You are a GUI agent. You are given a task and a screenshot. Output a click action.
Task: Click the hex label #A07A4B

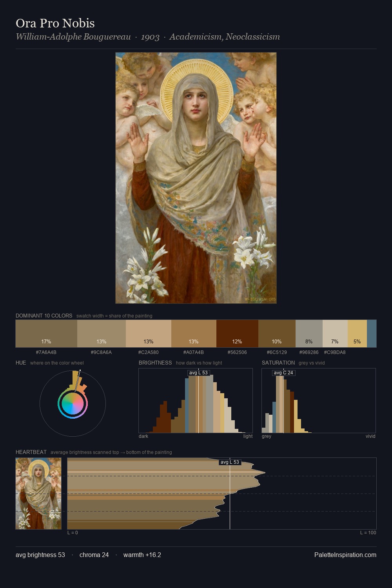[x=194, y=352]
